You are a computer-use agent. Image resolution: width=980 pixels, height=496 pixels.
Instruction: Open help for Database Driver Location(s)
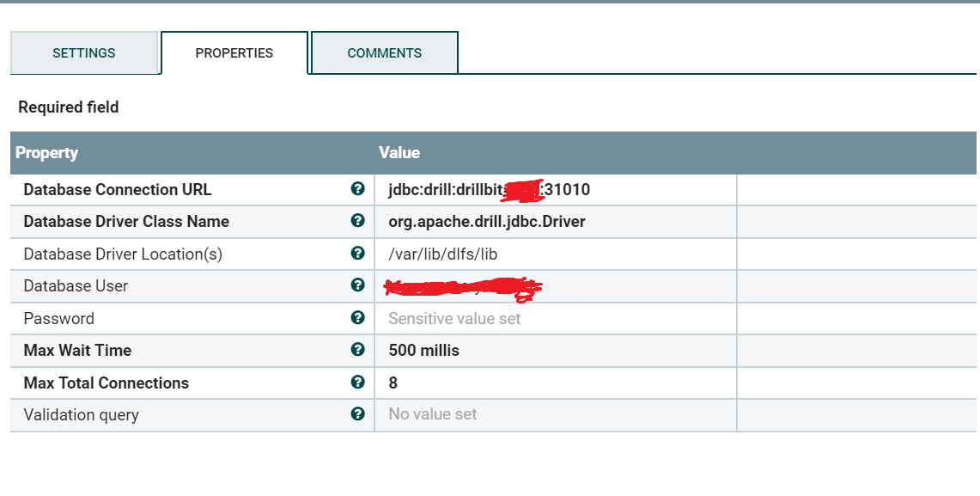point(358,254)
